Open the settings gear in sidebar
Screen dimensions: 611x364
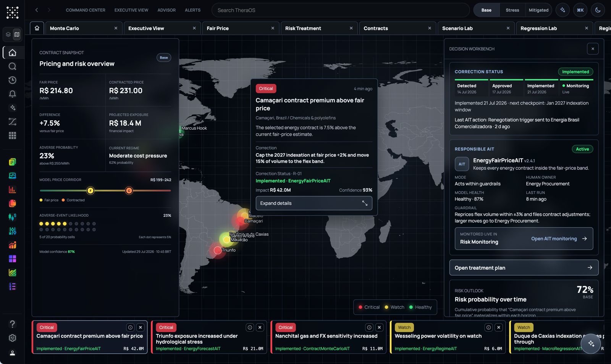pos(12,338)
